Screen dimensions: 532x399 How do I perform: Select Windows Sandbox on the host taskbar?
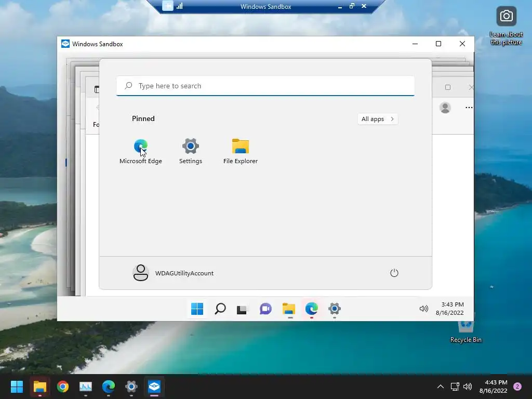(x=154, y=387)
